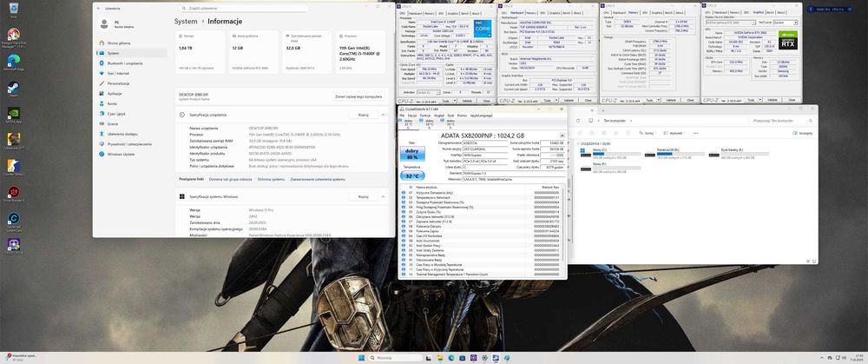The image size is (868, 364).
Task: Open Zaawansowane ustawienia systemu link
Action: [x=318, y=180]
